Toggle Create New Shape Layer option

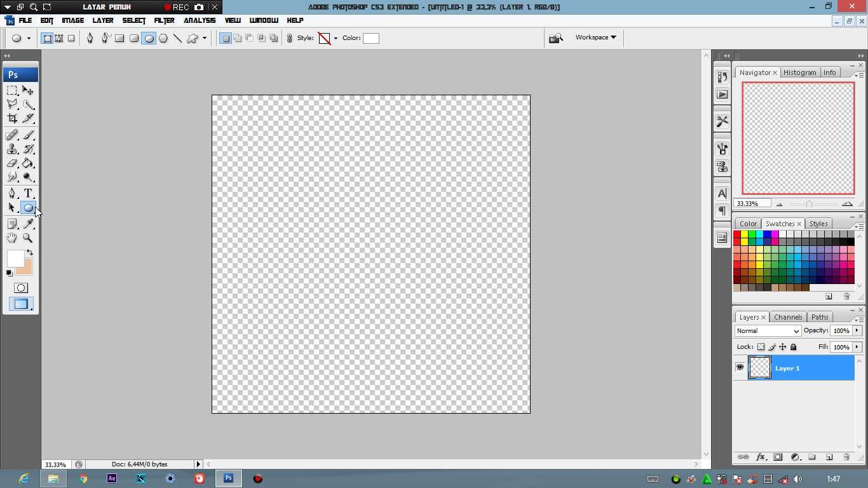pos(225,38)
